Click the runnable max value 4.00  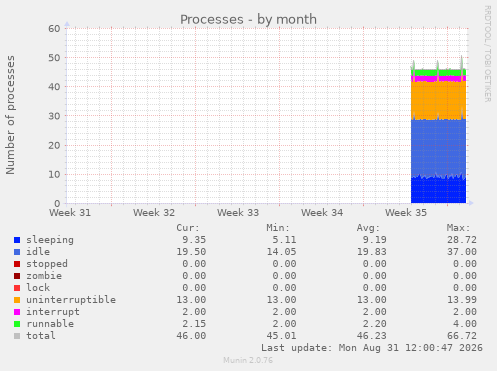[x=465, y=324]
